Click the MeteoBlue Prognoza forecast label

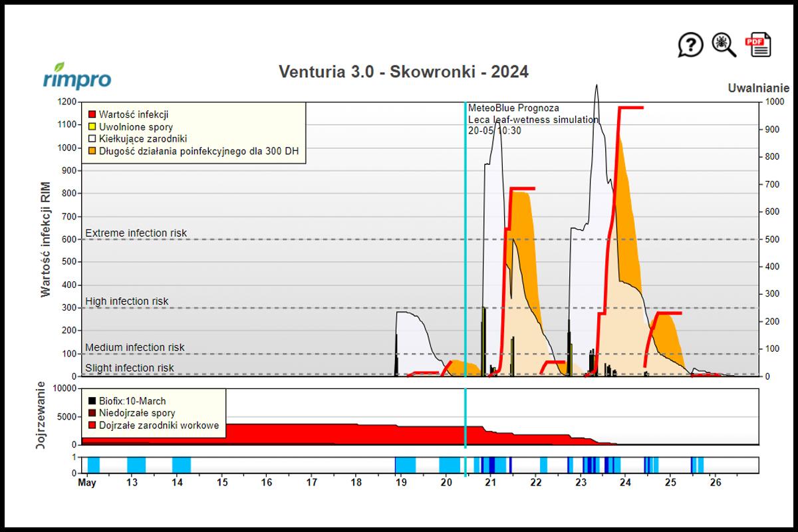(x=513, y=108)
